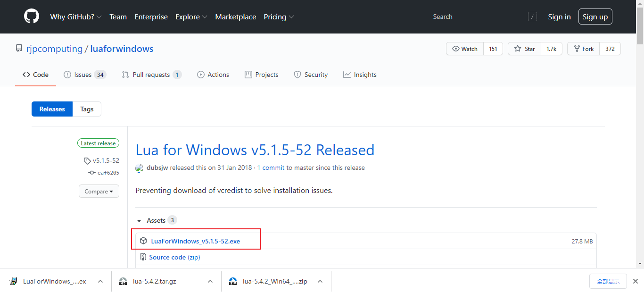Image resolution: width=644 pixels, height=293 pixels.
Task: Click the 全部显示 button in download bar
Action: (x=608, y=281)
